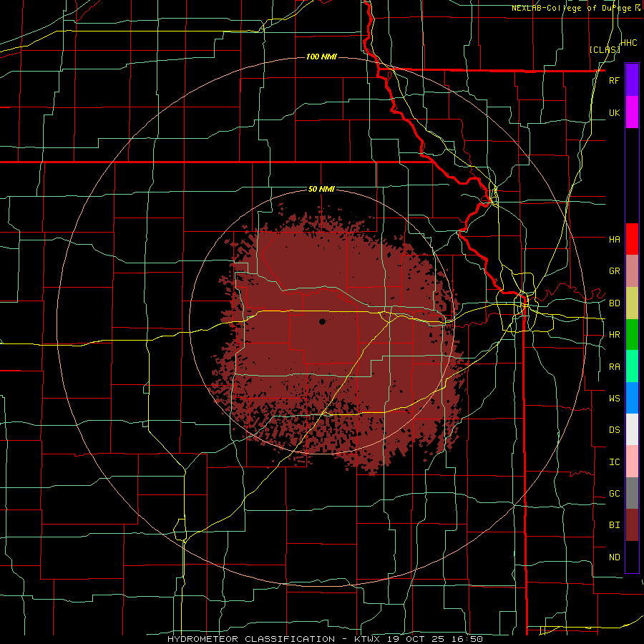Click the '100 NMI' range ring label

pos(321,57)
